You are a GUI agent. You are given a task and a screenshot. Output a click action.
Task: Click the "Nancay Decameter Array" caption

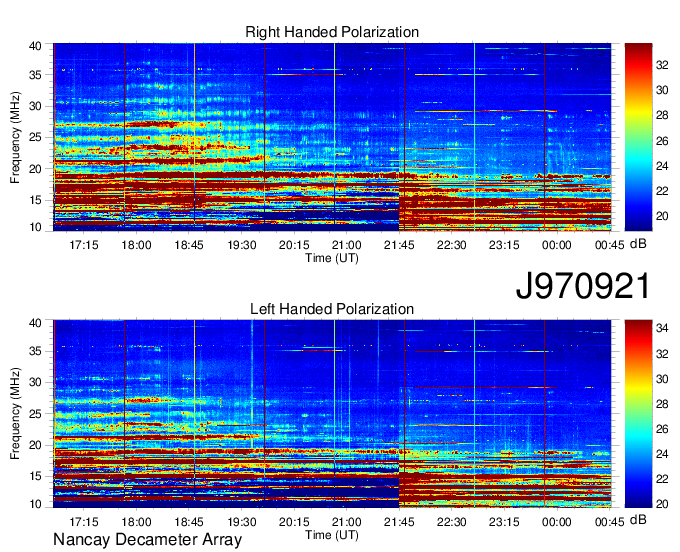point(147,540)
